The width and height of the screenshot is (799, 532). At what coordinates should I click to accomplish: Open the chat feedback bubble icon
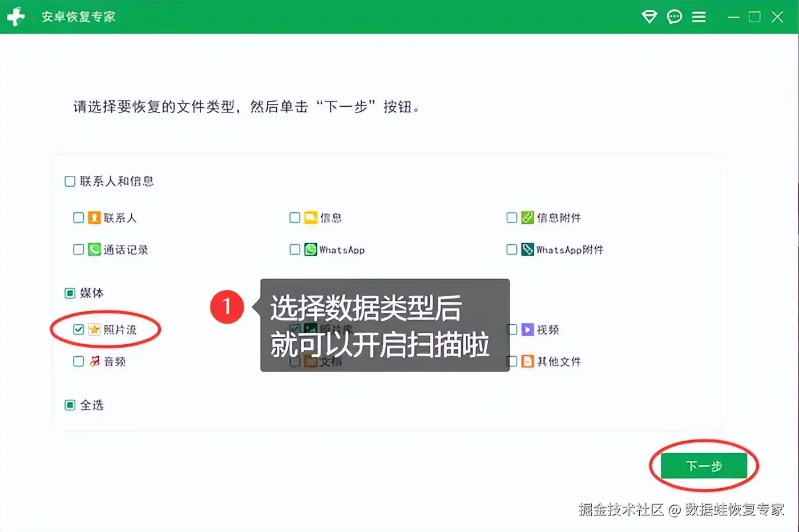click(674, 17)
